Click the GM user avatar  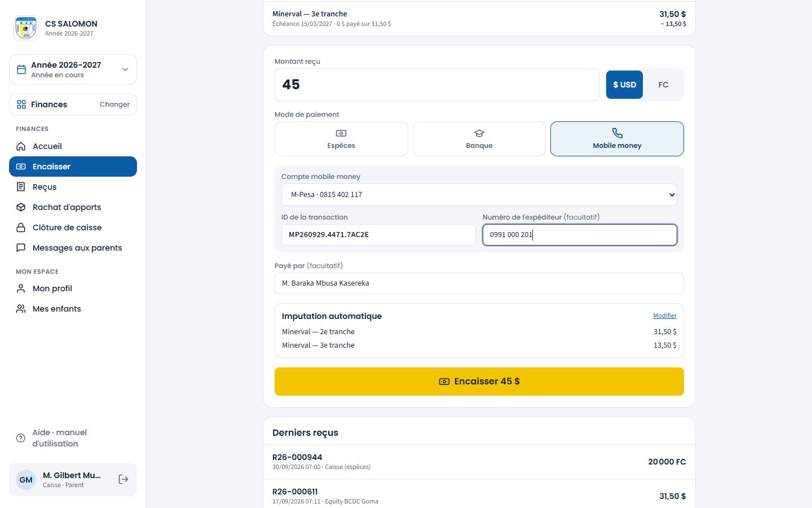(x=26, y=480)
